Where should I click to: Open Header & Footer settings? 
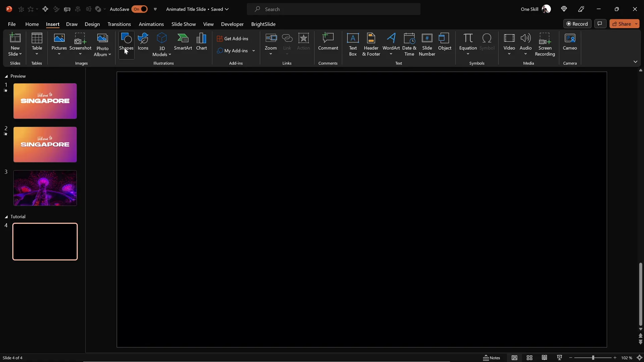click(371, 45)
